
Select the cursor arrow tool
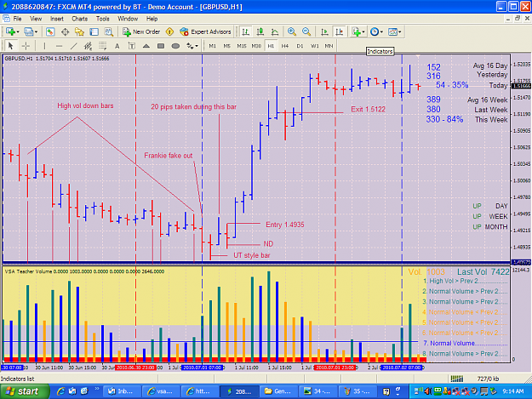click(x=10, y=46)
